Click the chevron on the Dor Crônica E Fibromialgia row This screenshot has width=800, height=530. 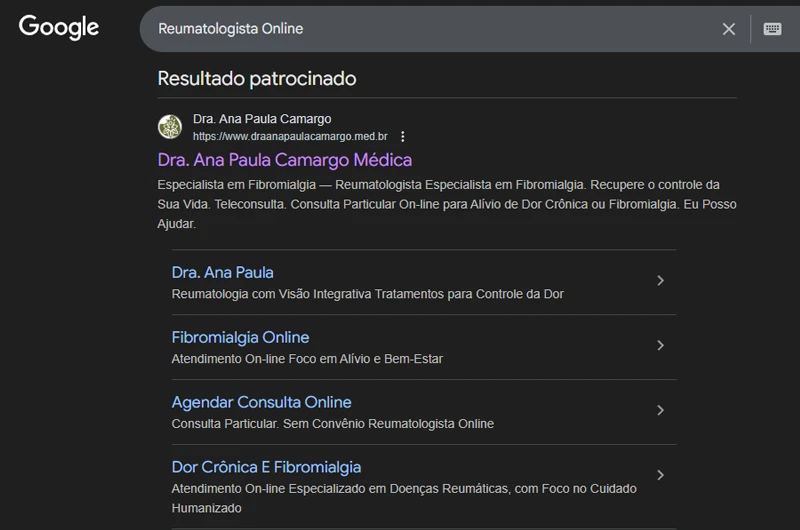[660, 475]
